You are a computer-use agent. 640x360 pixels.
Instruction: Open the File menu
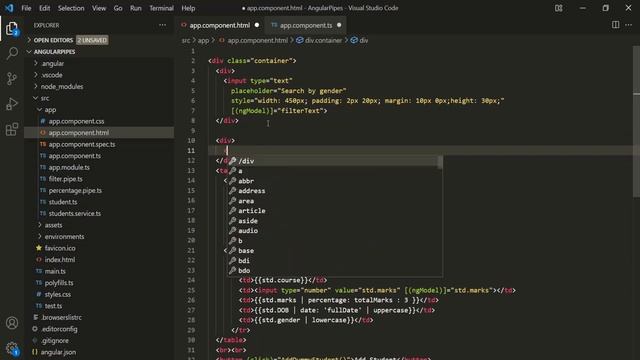pos(26,8)
